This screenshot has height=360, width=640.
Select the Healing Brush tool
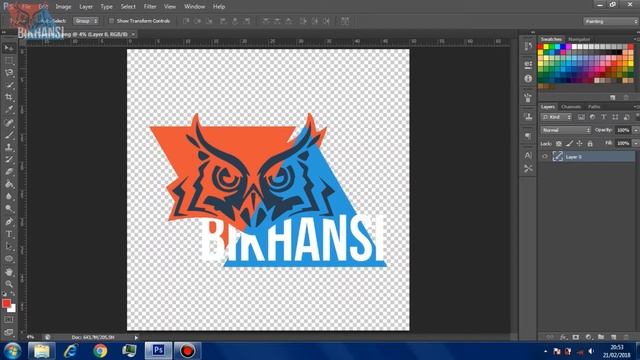(9, 122)
